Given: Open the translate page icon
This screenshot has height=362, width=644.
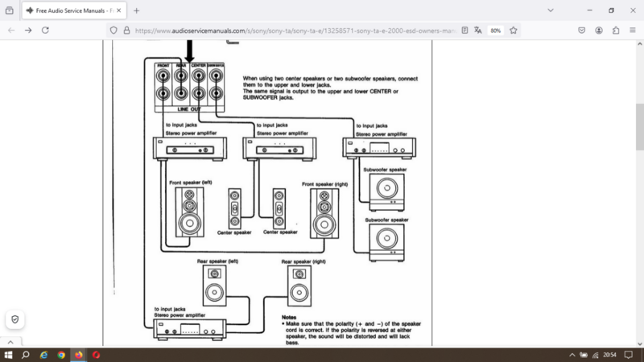Looking at the screenshot, I should click(478, 30).
